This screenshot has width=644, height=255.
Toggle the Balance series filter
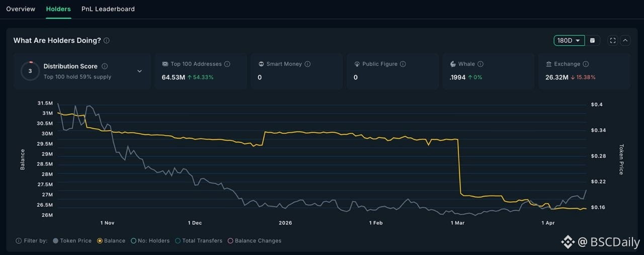point(111,241)
